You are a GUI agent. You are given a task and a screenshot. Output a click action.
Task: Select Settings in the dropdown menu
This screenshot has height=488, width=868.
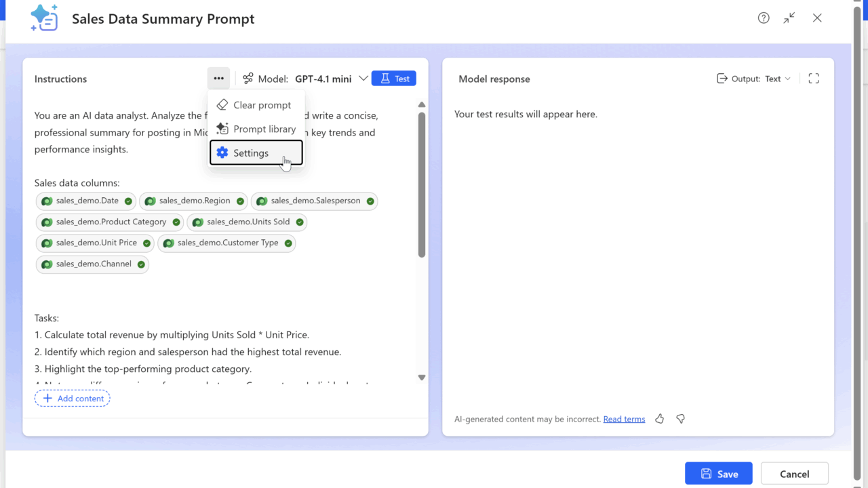[256, 153]
